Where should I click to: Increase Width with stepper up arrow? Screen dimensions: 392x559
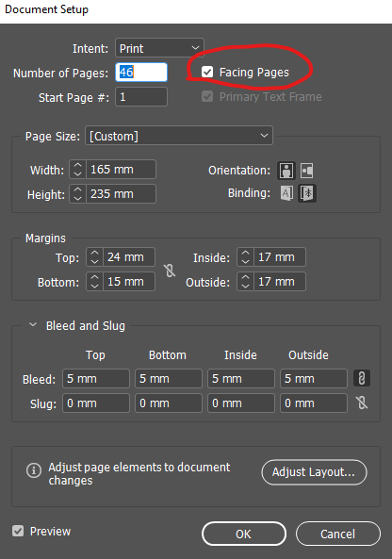tap(77, 165)
